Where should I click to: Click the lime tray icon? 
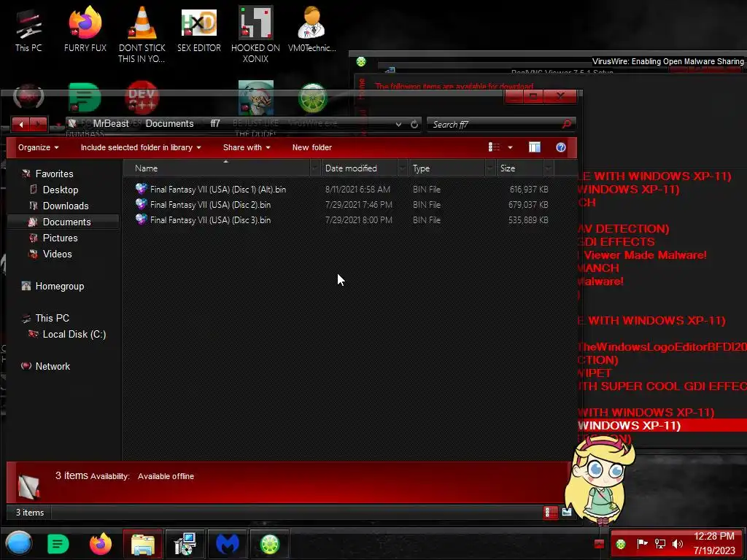pos(621,544)
